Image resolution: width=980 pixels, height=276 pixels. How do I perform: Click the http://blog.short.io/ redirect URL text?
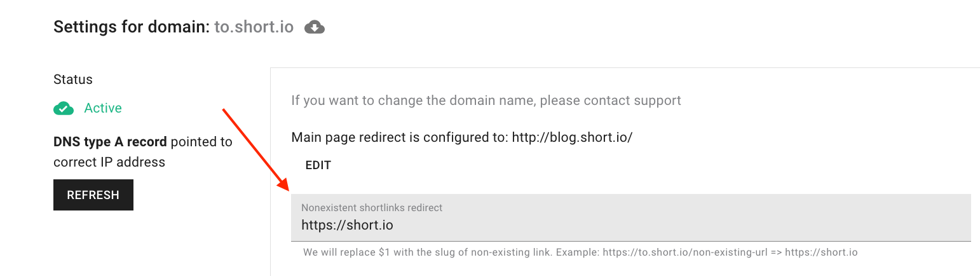(x=573, y=137)
